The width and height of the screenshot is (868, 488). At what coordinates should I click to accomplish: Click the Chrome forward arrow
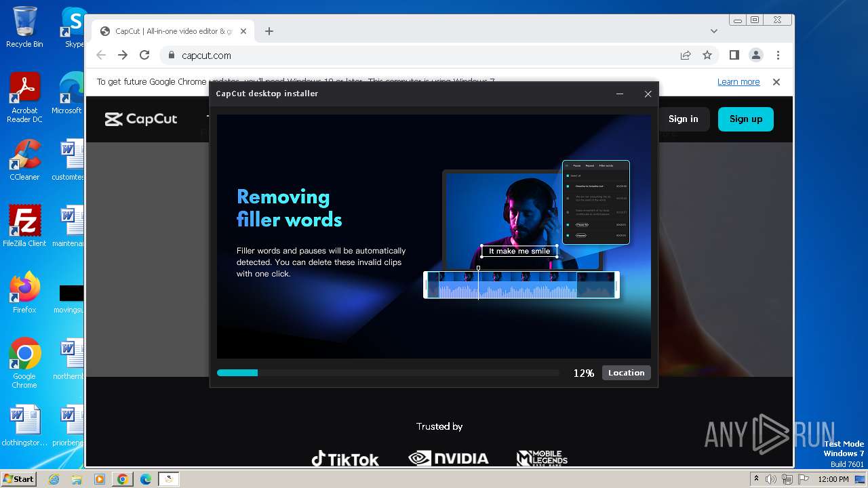(123, 56)
